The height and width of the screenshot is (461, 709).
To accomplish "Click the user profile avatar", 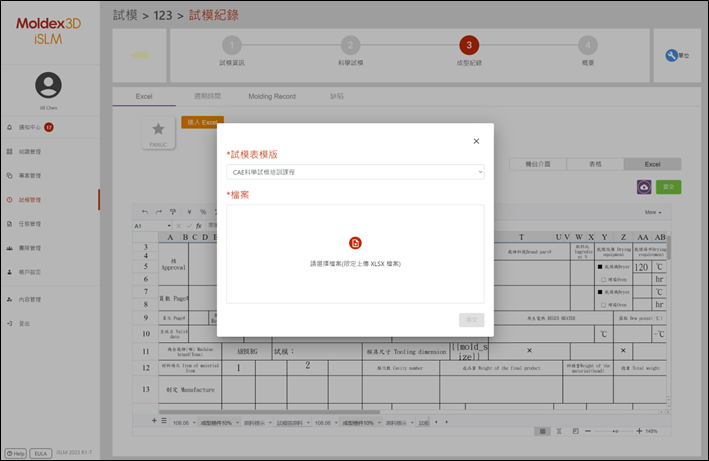I will (x=48, y=85).
